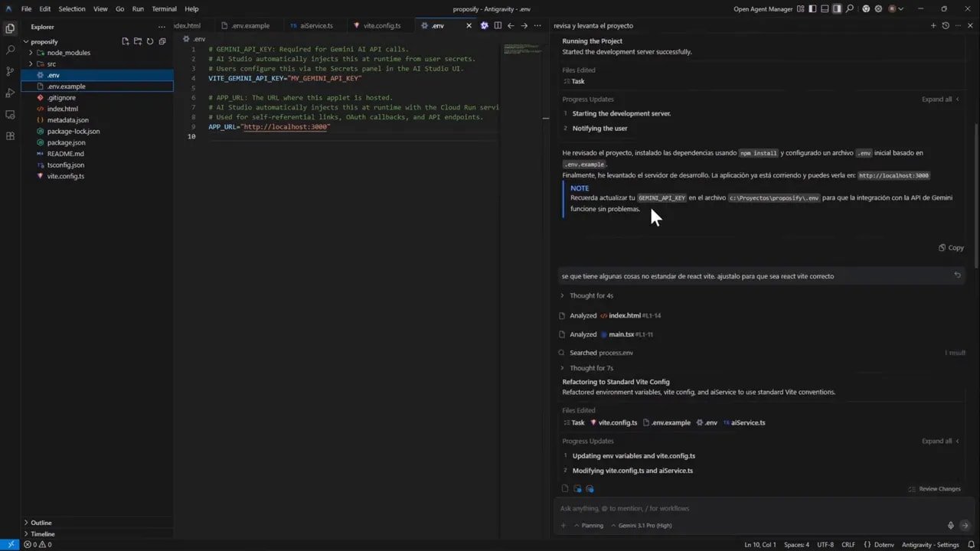
Task: Open the Gemini 3.1 Pro model selector
Action: 645,525
